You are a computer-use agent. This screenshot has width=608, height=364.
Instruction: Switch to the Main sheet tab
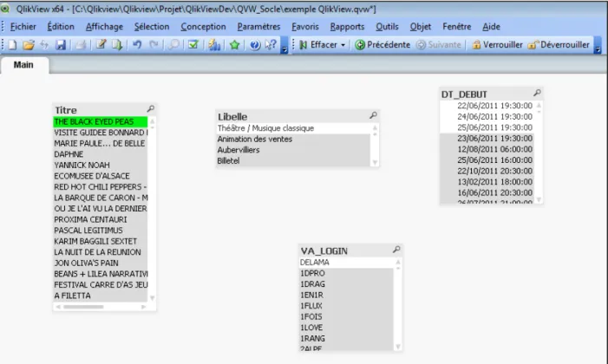(23, 65)
